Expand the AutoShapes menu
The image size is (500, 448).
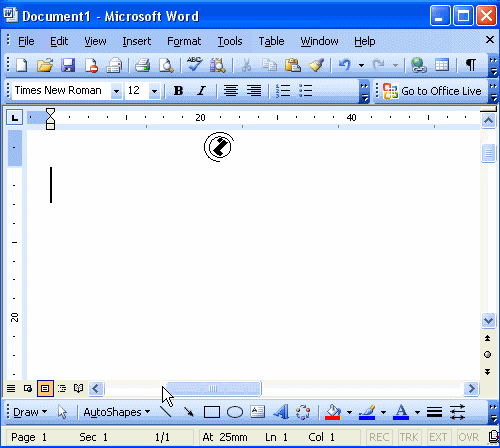coord(116,412)
